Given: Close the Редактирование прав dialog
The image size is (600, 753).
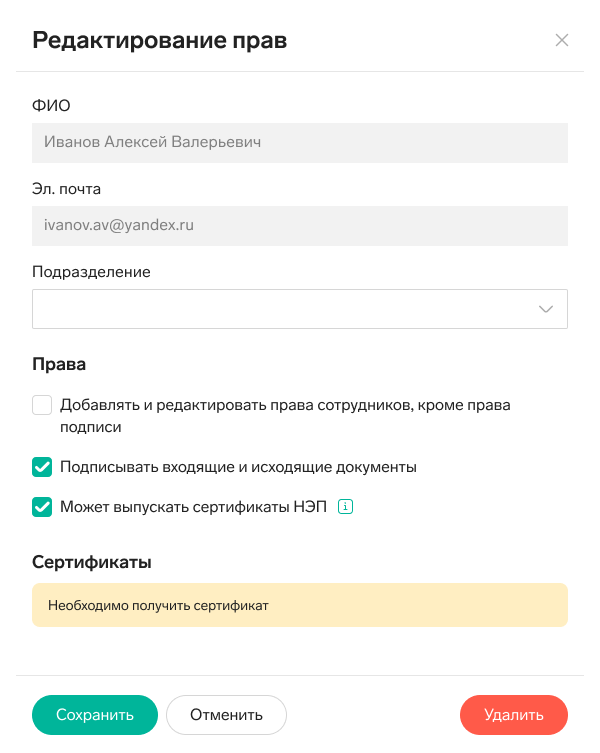Looking at the screenshot, I should coord(562,41).
